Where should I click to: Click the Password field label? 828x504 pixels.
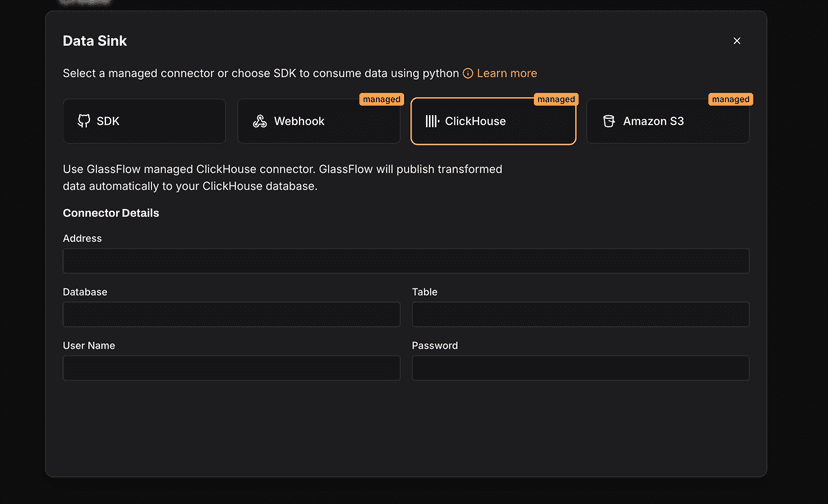click(x=435, y=346)
